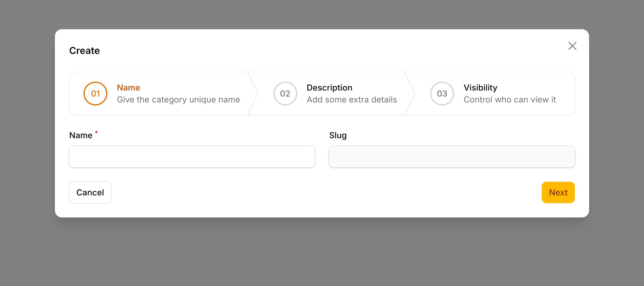Click the Slug field label
Image resolution: width=644 pixels, height=286 pixels.
338,135
